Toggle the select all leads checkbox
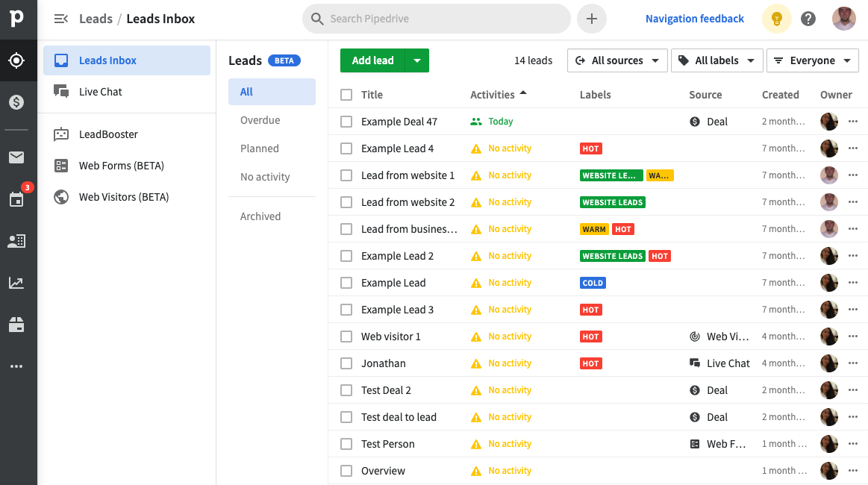 click(346, 95)
